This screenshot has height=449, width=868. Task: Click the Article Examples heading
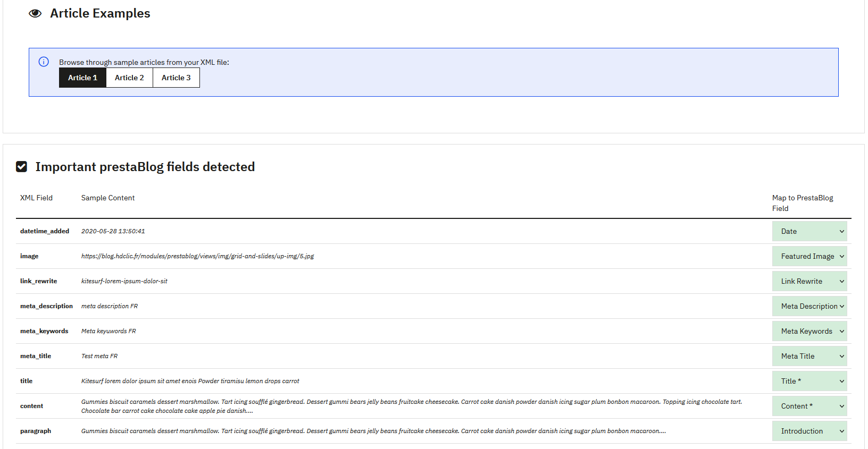click(100, 13)
